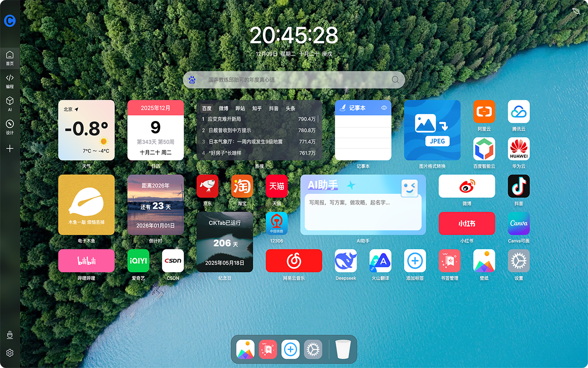Select the 编程 category in sidebar
The image size is (588, 368).
click(x=10, y=80)
